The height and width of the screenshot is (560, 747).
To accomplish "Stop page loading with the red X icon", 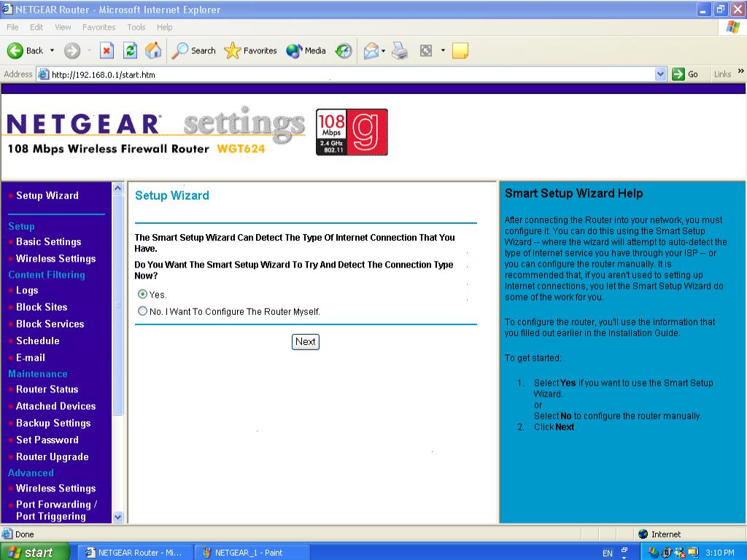I will [107, 50].
